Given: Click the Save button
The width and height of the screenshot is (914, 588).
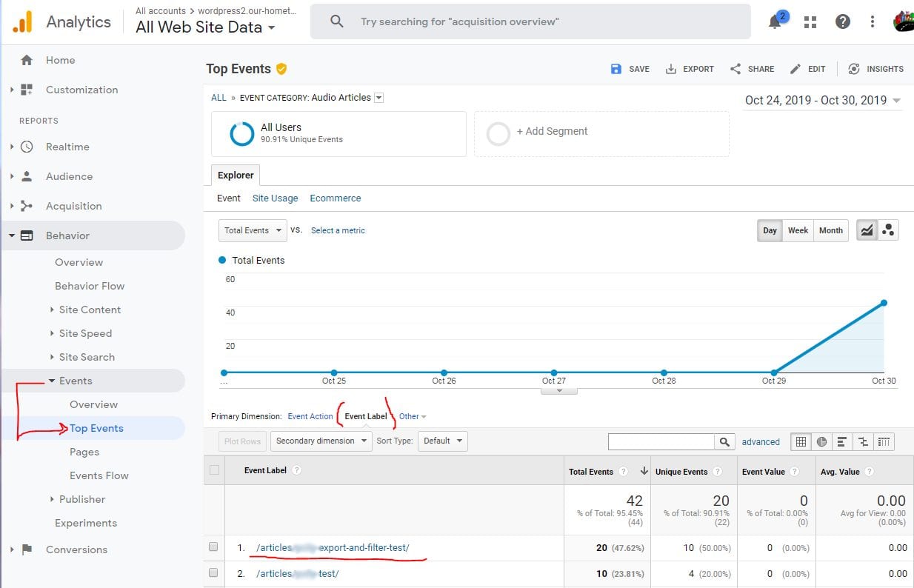Looking at the screenshot, I should [x=630, y=69].
